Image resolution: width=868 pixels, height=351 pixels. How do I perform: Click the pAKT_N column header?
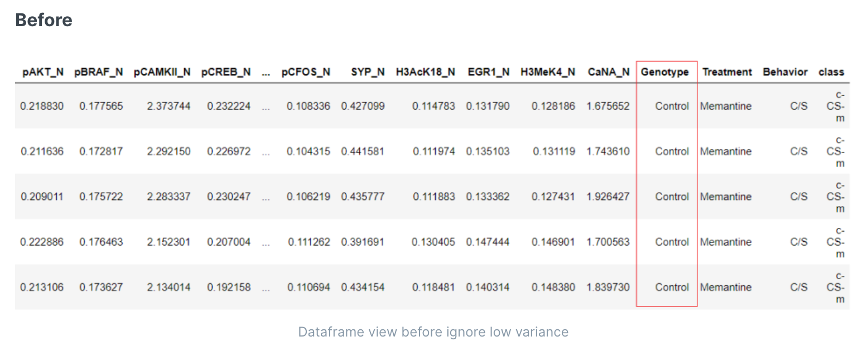42,72
